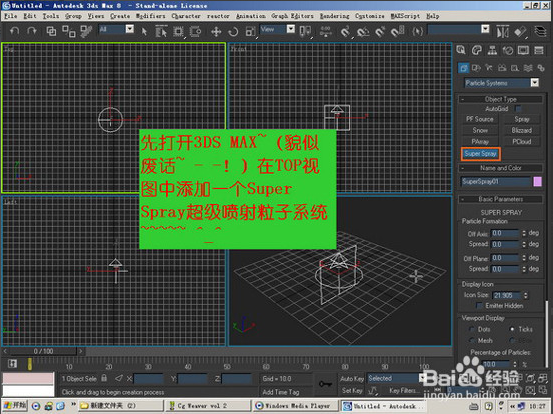
Task: Select the Helpers create category icon
Action: (515, 68)
